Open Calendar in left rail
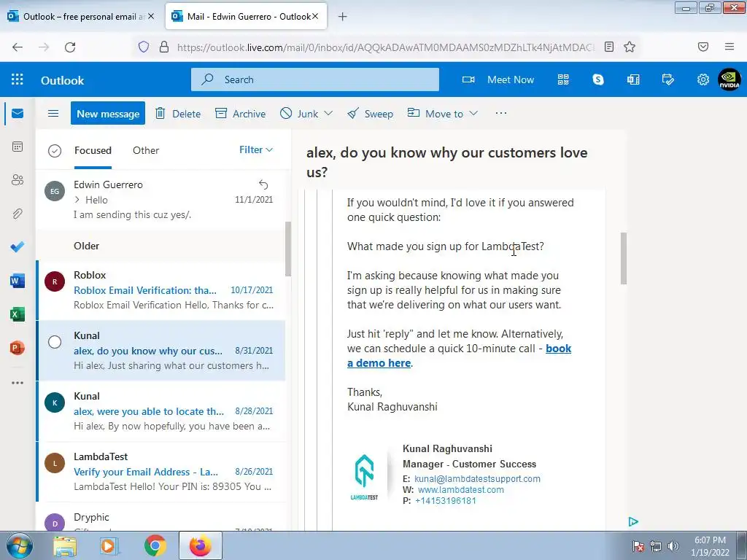The image size is (747, 560). click(18, 147)
